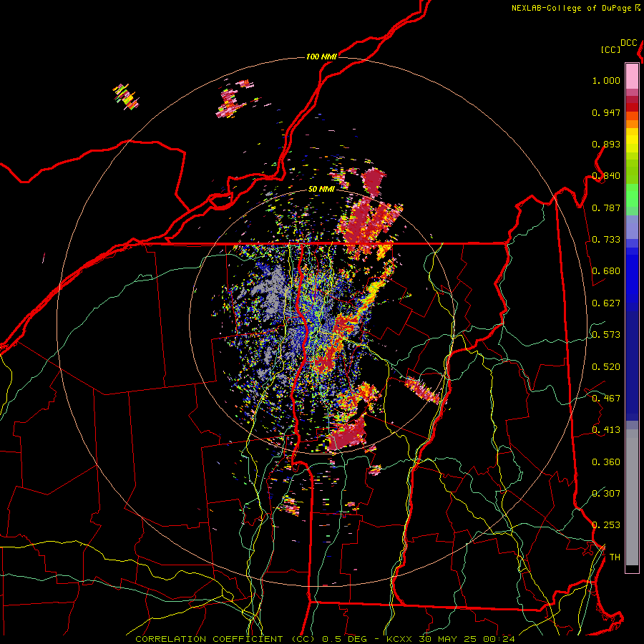Click the NEXLAB-College of DuPage label
Viewport: 644px width, 644px height.
572,8
